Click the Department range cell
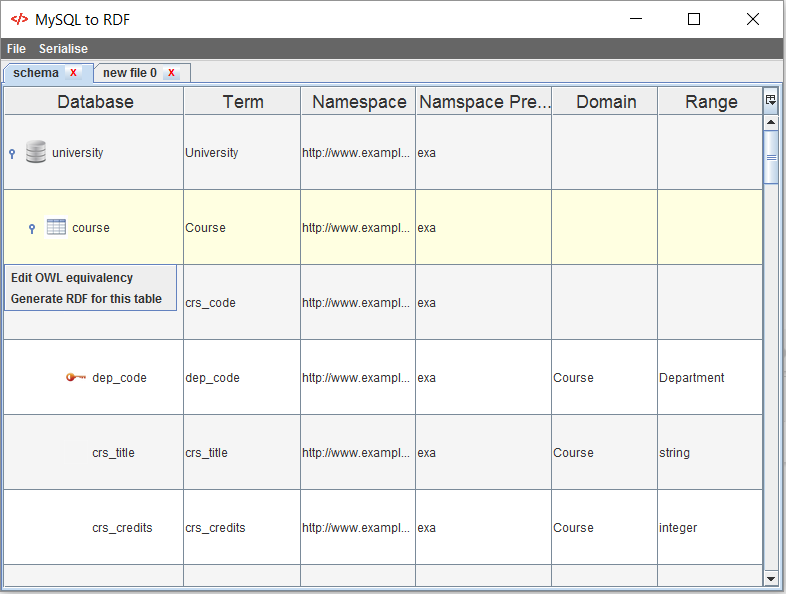 pos(710,377)
